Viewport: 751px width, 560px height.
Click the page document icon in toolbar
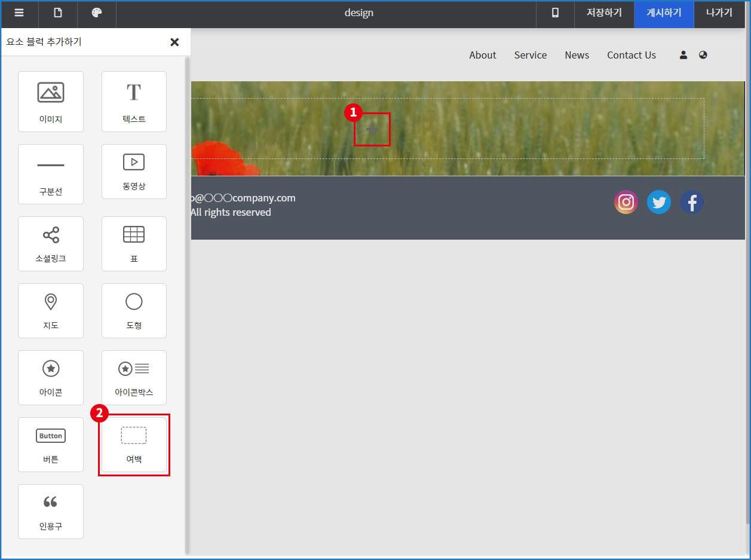58,13
